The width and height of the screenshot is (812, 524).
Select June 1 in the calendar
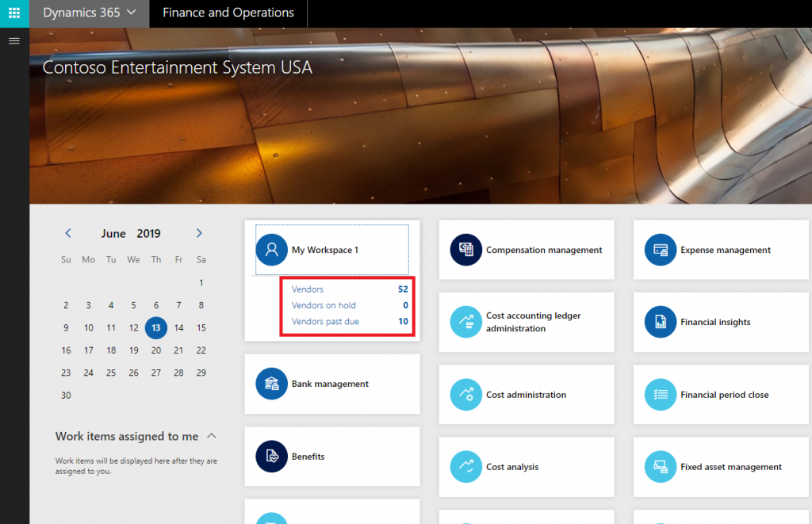pyautogui.click(x=201, y=283)
